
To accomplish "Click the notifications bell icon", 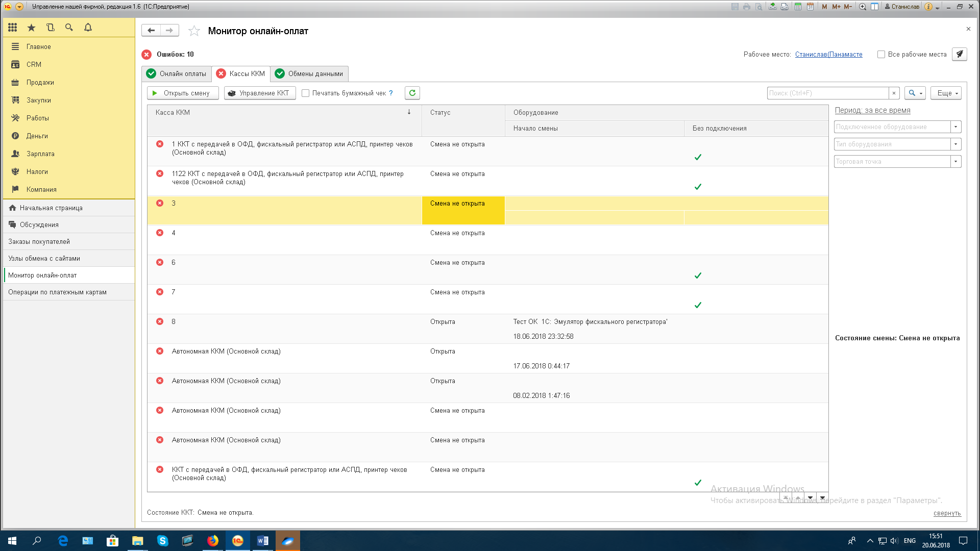I will pos(88,28).
